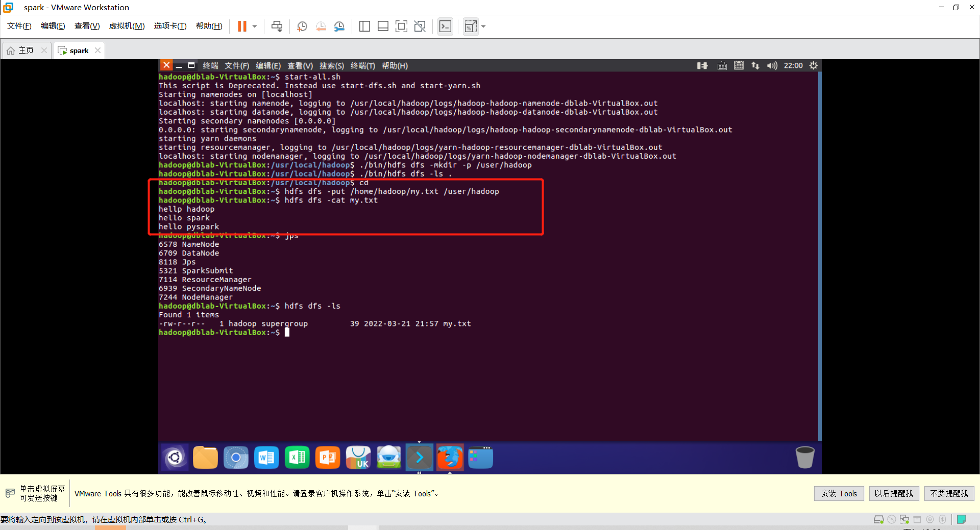Screen dimensions: 980x530
Task: Click the 22:00 clock in guest panel
Action: click(x=793, y=65)
